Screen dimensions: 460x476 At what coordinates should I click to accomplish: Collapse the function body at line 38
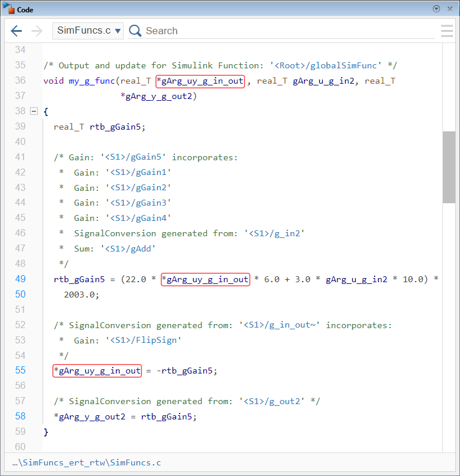click(x=34, y=111)
